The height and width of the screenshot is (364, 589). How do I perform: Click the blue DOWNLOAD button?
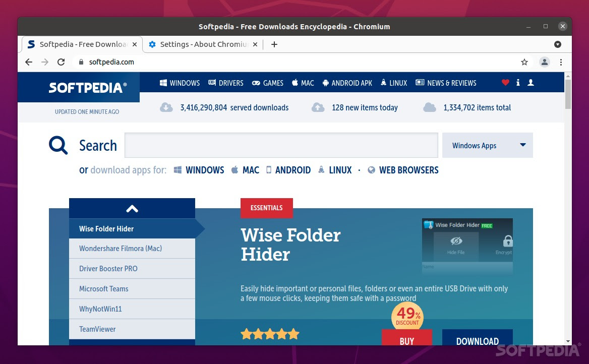pyautogui.click(x=478, y=337)
